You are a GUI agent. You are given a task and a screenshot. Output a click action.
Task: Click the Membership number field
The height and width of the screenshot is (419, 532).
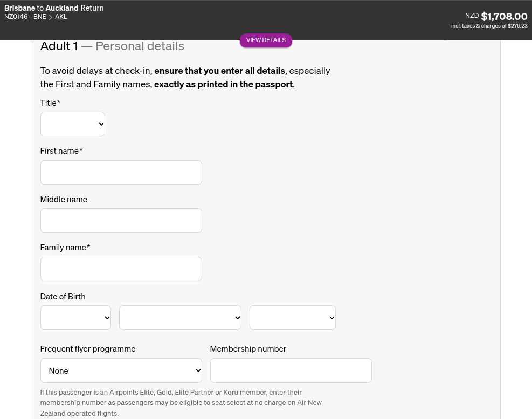coord(291,370)
